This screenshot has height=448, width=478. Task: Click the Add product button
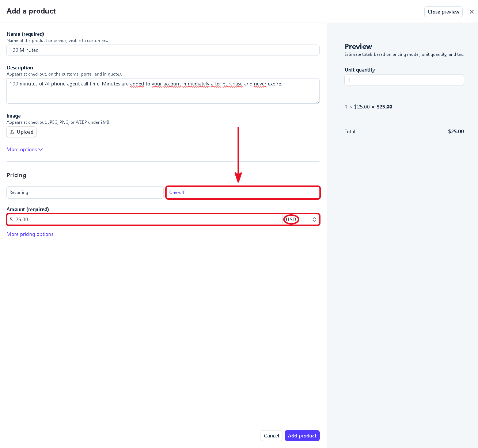click(x=302, y=436)
